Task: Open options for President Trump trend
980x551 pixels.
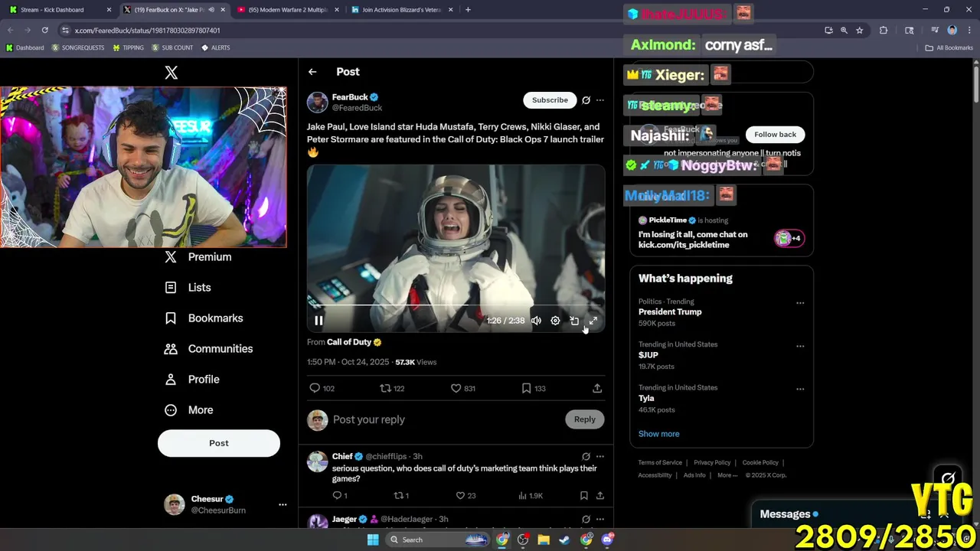Action: click(x=800, y=303)
